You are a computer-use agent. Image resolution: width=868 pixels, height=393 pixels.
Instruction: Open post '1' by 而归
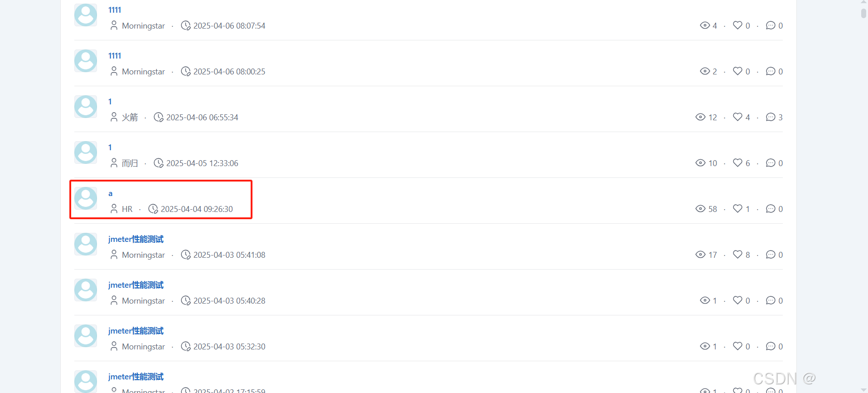coord(110,147)
